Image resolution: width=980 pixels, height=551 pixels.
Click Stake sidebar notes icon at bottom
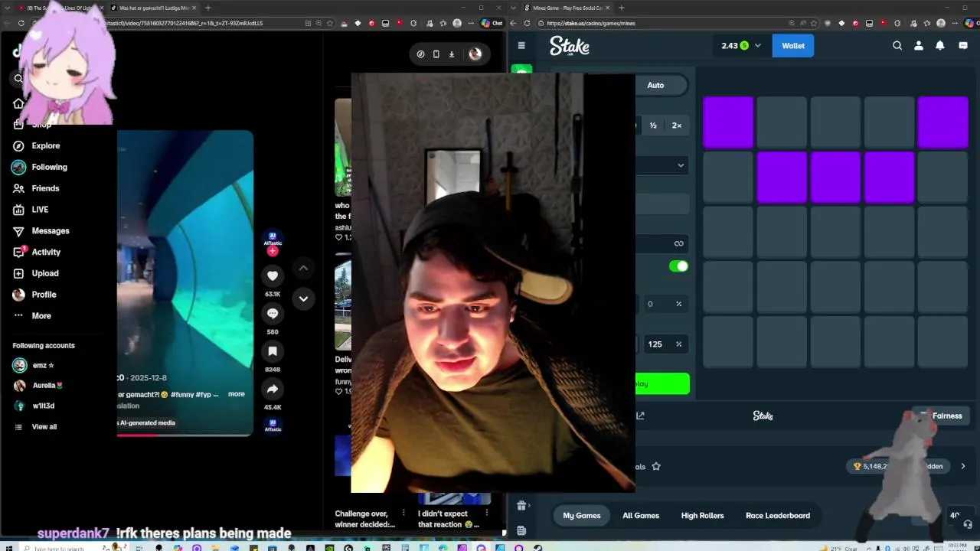click(521, 530)
